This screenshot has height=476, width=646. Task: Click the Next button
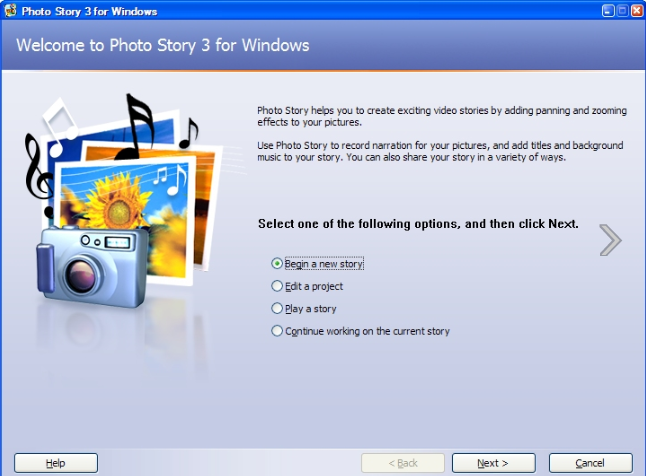coord(494,463)
